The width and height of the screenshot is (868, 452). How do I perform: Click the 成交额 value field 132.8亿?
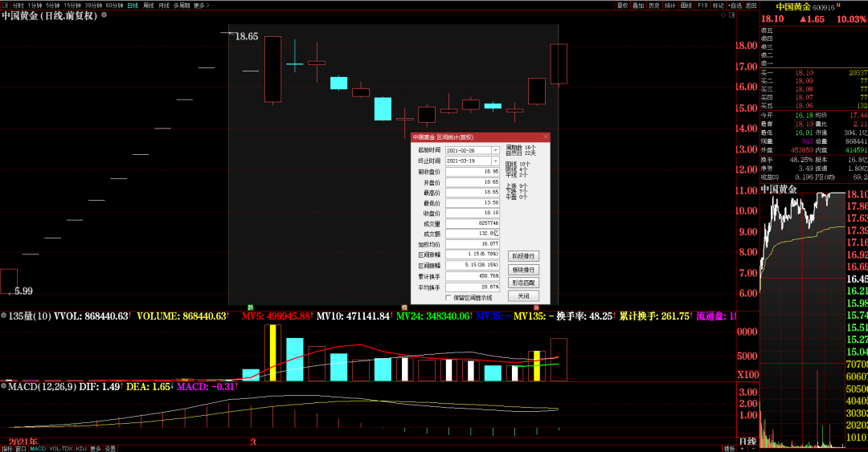point(473,234)
